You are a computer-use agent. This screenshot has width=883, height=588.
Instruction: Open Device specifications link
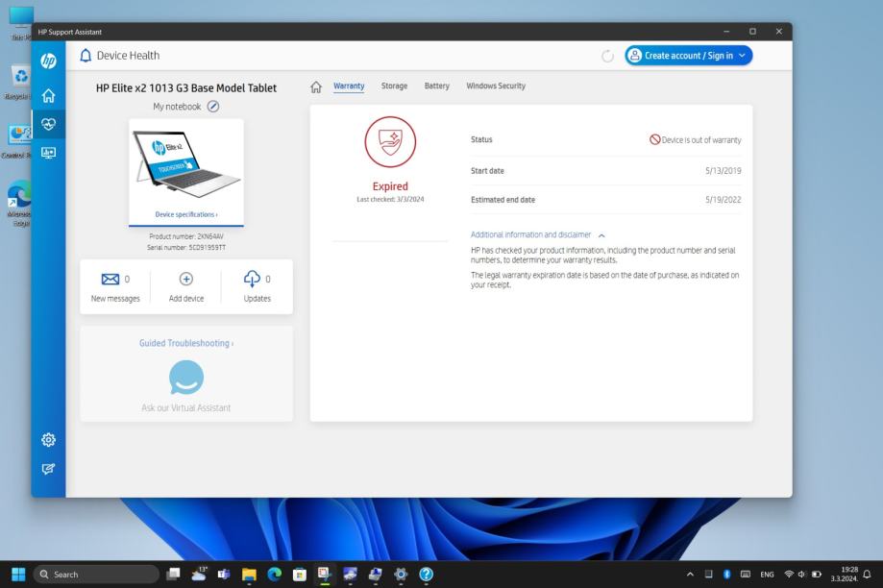click(x=186, y=214)
